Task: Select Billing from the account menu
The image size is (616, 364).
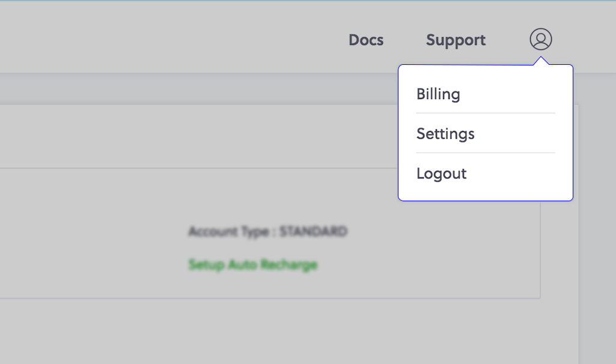Action: [438, 94]
